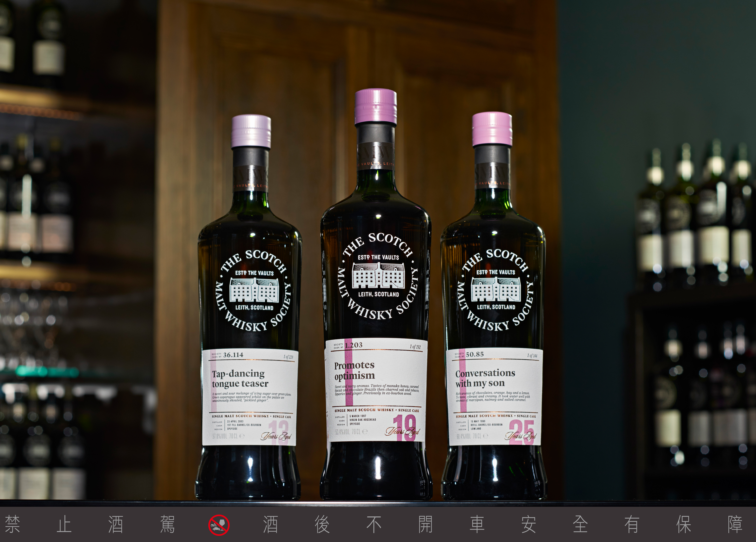Image resolution: width=756 pixels, height=542 pixels.
Task: Click distilled date "15 MAY 1990"
Action: (478, 421)
